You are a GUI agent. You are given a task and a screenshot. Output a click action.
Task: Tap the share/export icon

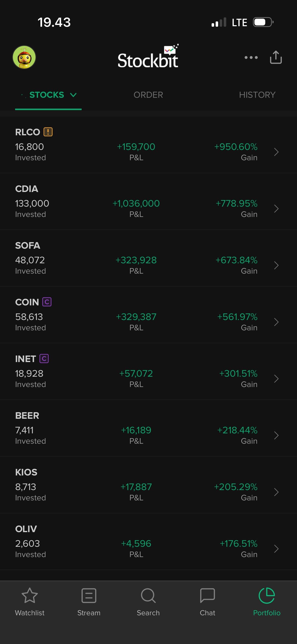[x=276, y=57]
